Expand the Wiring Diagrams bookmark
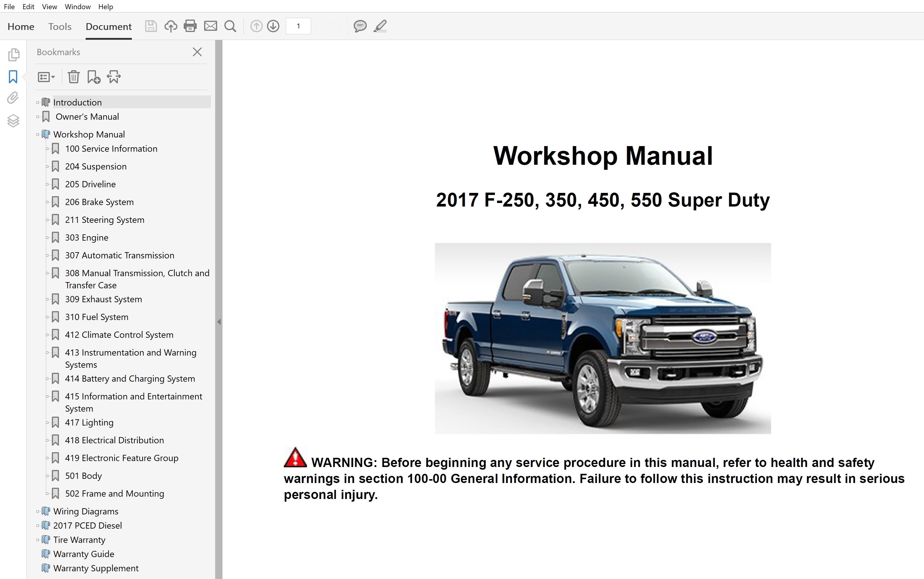This screenshot has height=579, width=924. (x=38, y=511)
